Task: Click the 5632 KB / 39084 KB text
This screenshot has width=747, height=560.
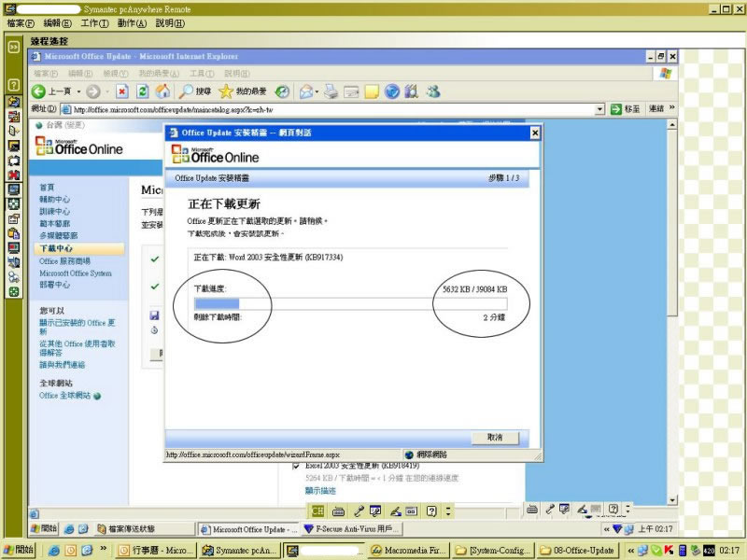Action: [474, 289]
